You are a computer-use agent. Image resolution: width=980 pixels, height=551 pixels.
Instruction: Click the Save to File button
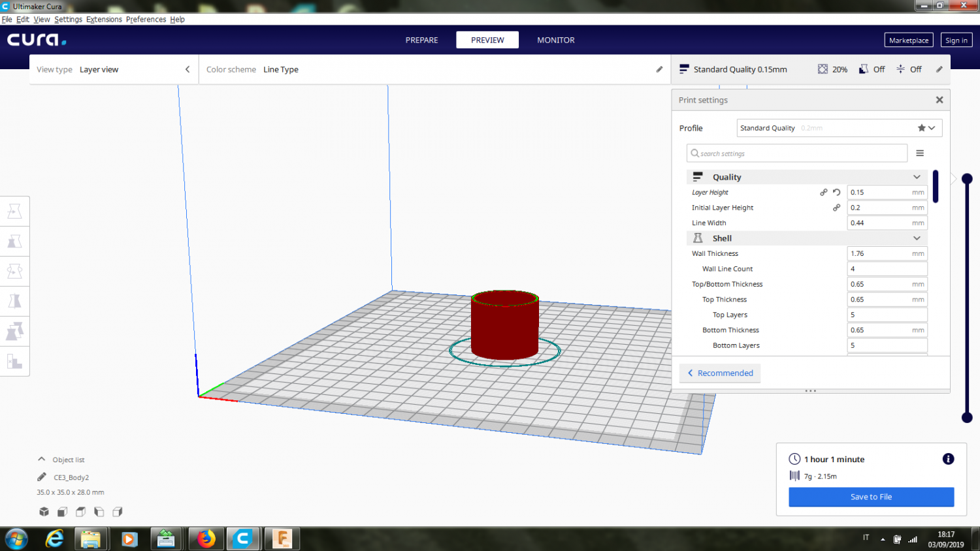click(x=871, y=497)
